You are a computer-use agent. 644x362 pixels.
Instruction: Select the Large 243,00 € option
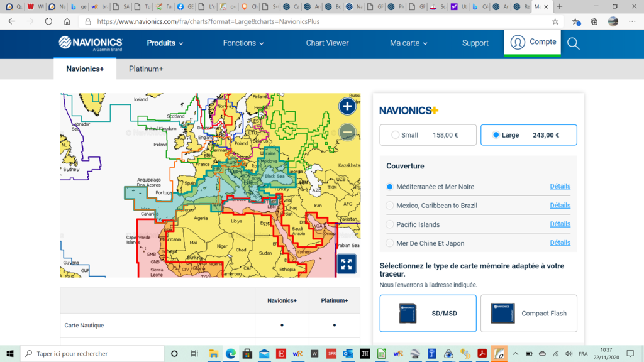(x=528, y=135)
